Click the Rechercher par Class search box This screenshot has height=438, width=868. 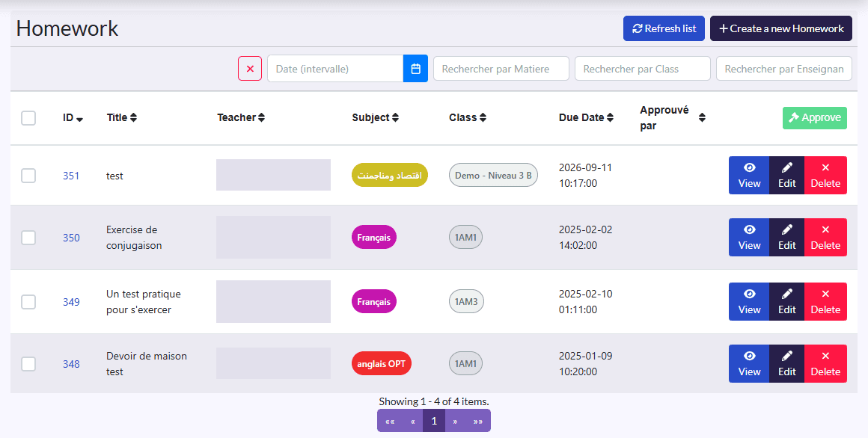point(643,69)
